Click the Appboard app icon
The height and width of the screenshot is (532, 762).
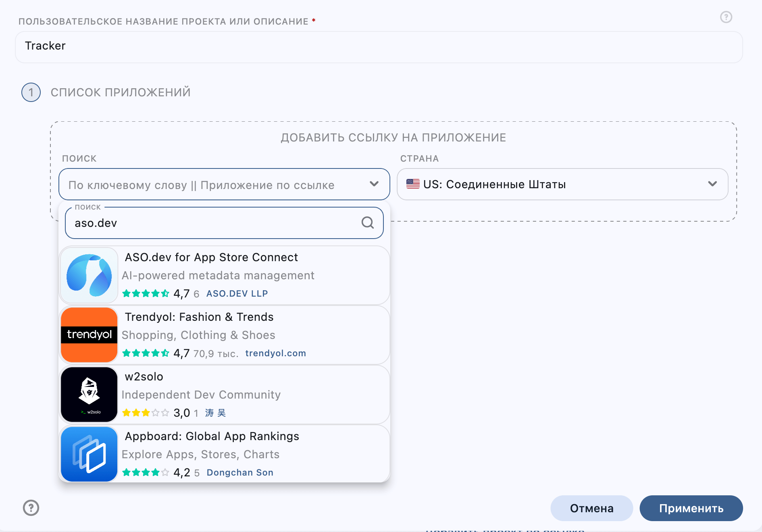89,454
